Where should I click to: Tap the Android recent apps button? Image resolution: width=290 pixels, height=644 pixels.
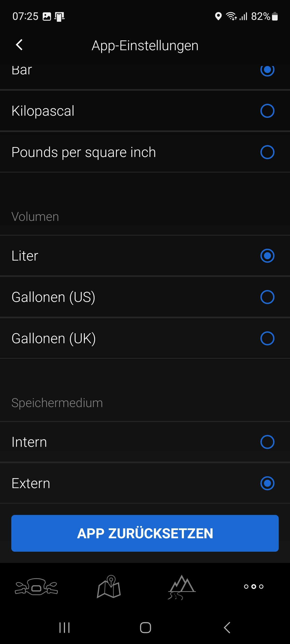[x=64, y=628]
